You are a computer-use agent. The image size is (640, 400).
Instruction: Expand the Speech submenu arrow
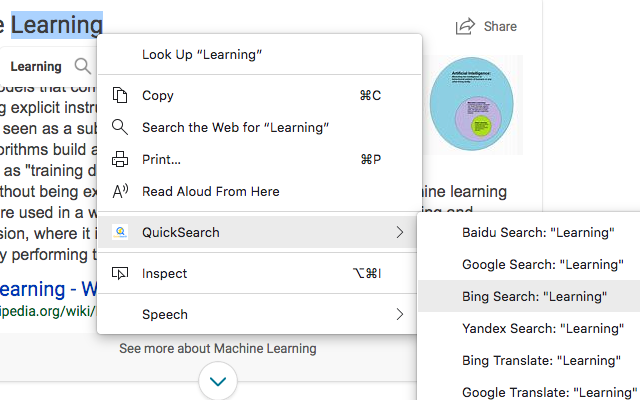pyautogui.click(x=399, y=314)
